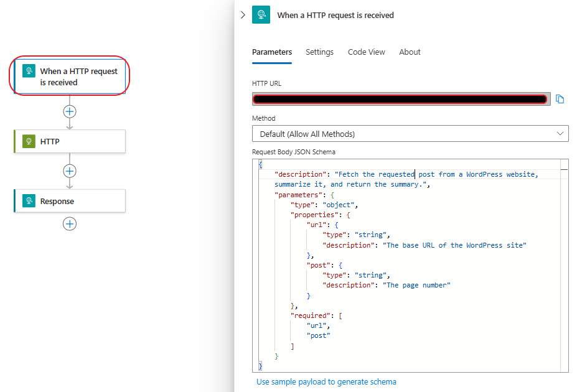Open the Settings tab
Screen dimensions: 577x392
pyautogui.click(x=319, y=52)
